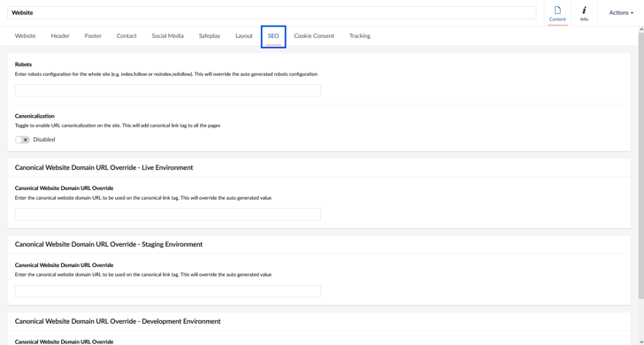Switch to the Social Media tab
Screen dimensions: 644x345
pos(167,36)
